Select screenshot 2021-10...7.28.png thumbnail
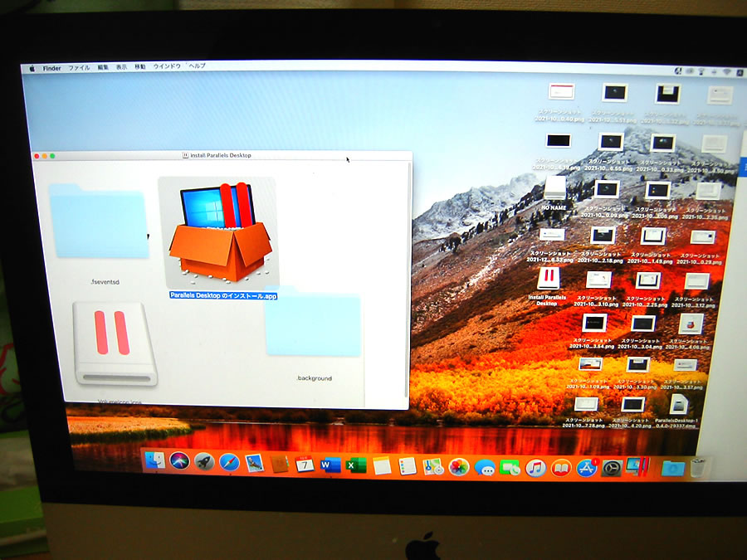Viewport: 747px width, 560px height. click(x=586, y=404)
